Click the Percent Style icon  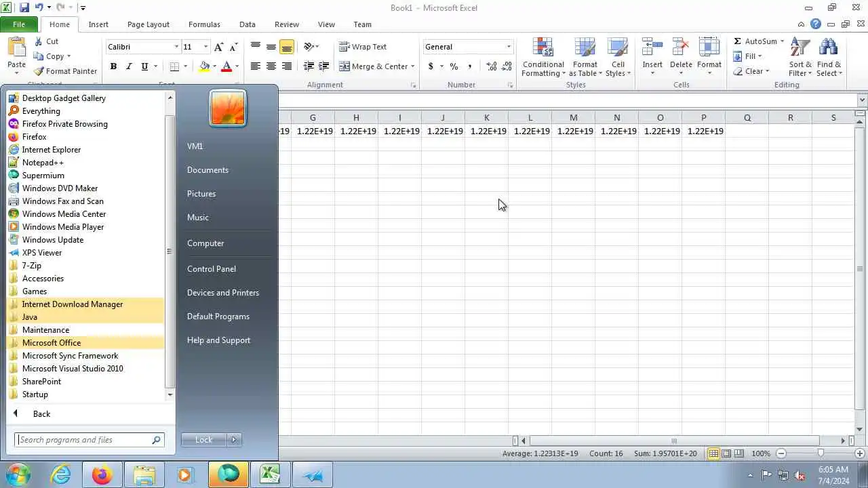coord(454,66)
